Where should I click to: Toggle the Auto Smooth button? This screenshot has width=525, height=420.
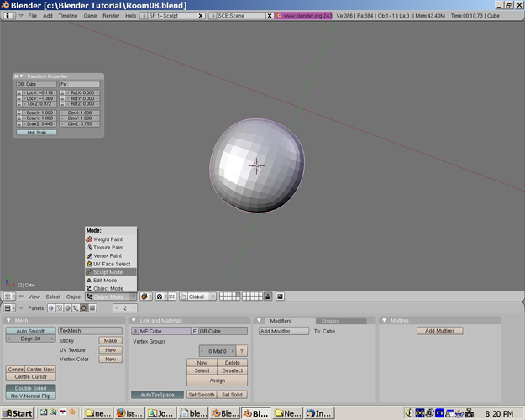(x=30, y=331)
